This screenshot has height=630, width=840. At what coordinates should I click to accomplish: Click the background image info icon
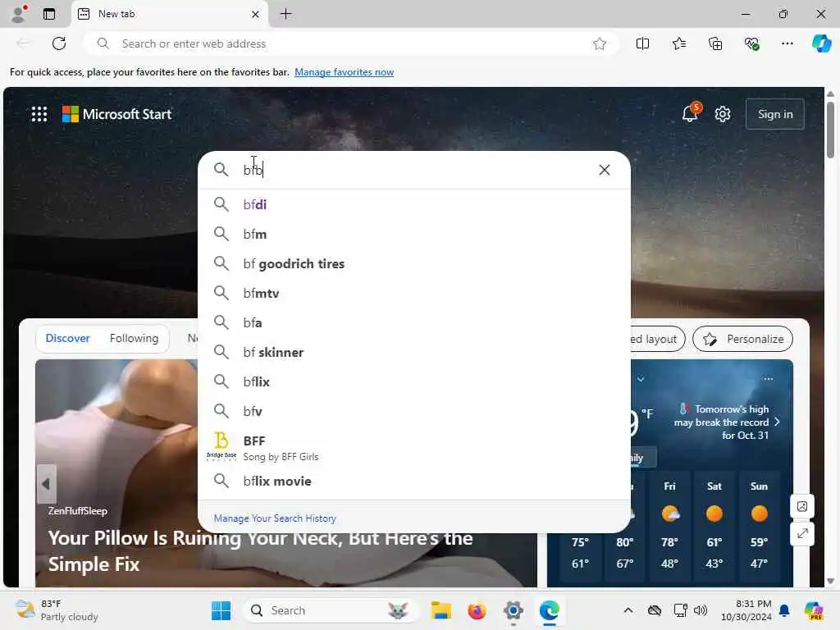coord(802,506)
